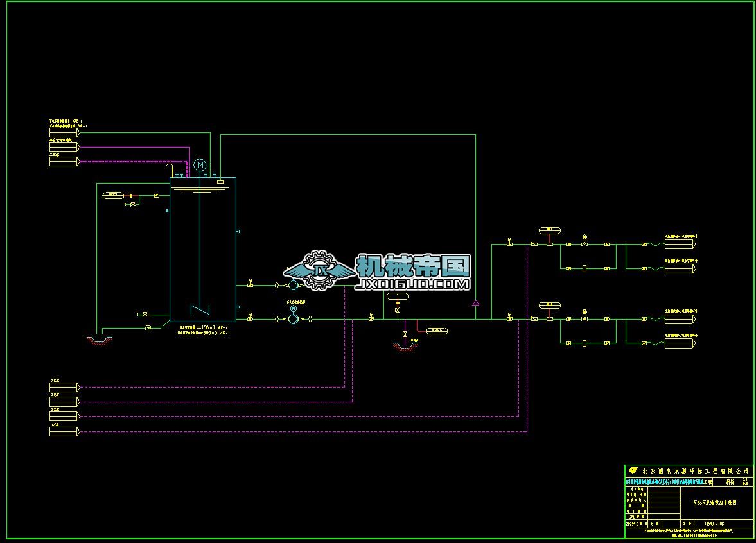This screenshot has width=756, height=543.
Task: Click the topmost right-side off-page connector arrow box
Action: (680, 245)
